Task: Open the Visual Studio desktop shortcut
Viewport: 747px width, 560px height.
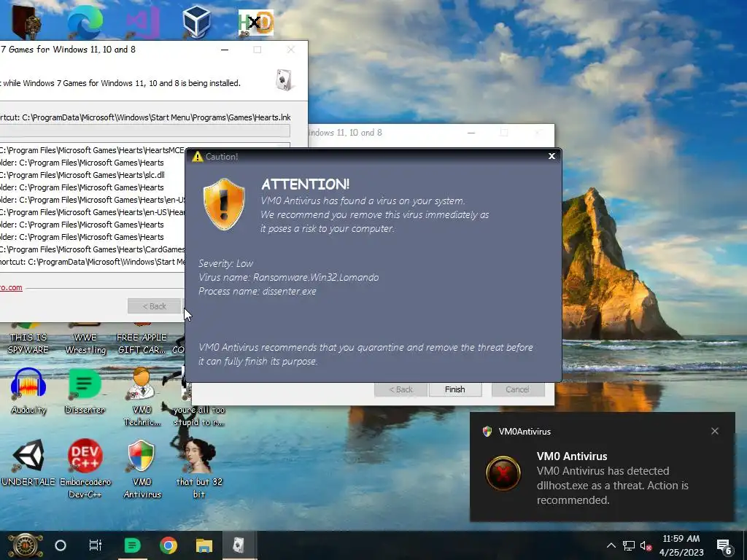Action: tap(142, 22)
